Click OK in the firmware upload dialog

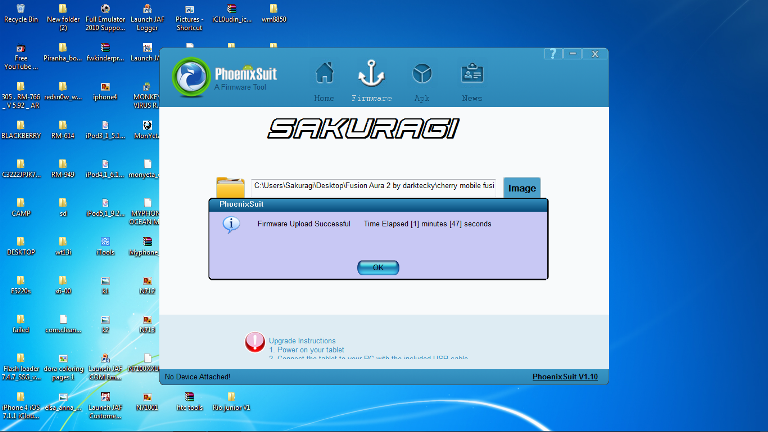point(378,267)
